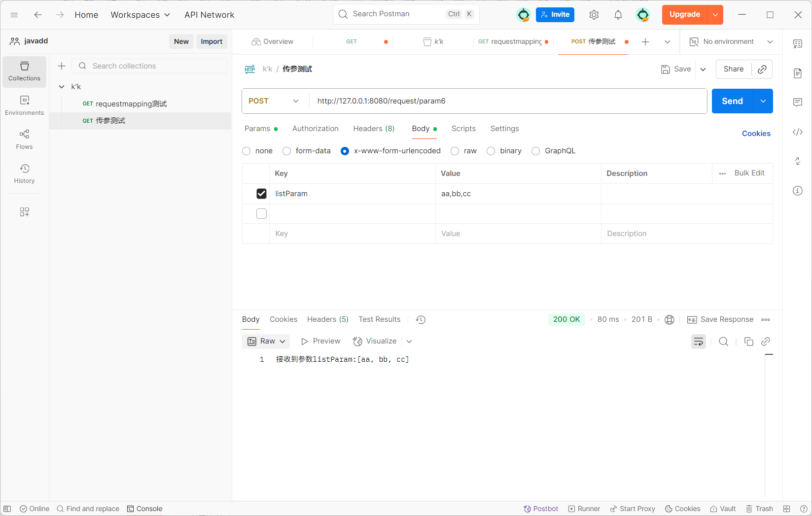The image size is (812, 516).
Task: Click the Search collections field
Action: click(x=149, y=66)
